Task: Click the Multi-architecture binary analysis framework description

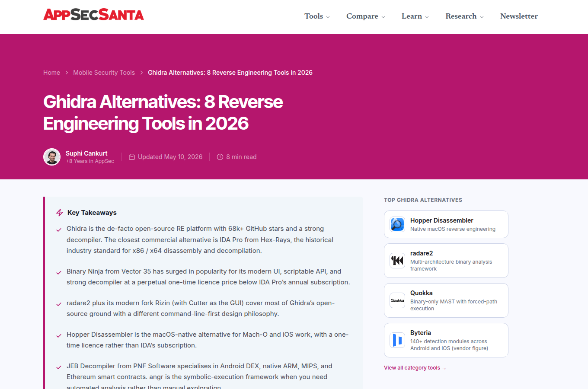Action: [x=451, y=265]
